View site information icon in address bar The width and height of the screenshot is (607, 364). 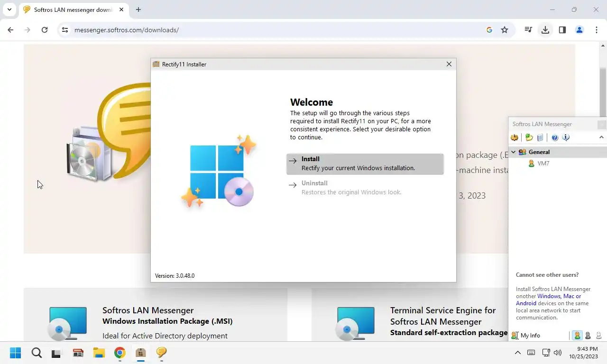(65, 30)
